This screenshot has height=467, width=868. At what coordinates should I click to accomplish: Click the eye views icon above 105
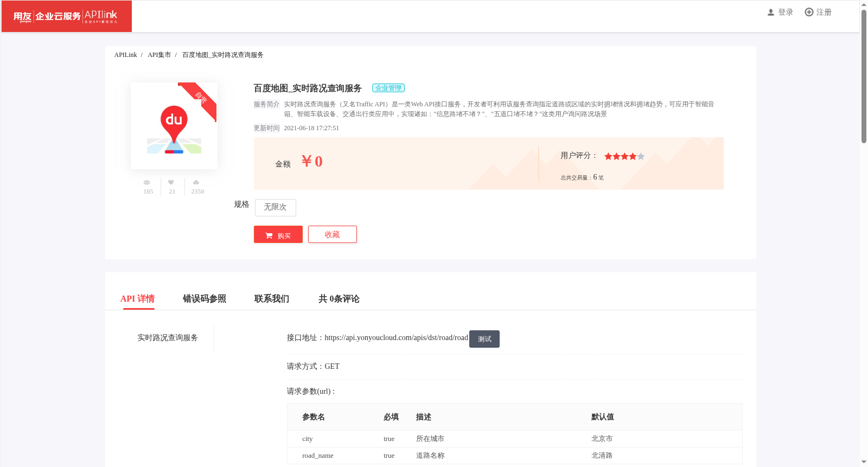point(146,183)
